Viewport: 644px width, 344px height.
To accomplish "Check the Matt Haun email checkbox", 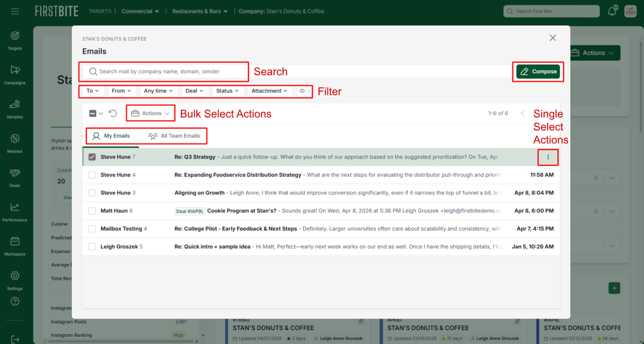I will [92, 211].
